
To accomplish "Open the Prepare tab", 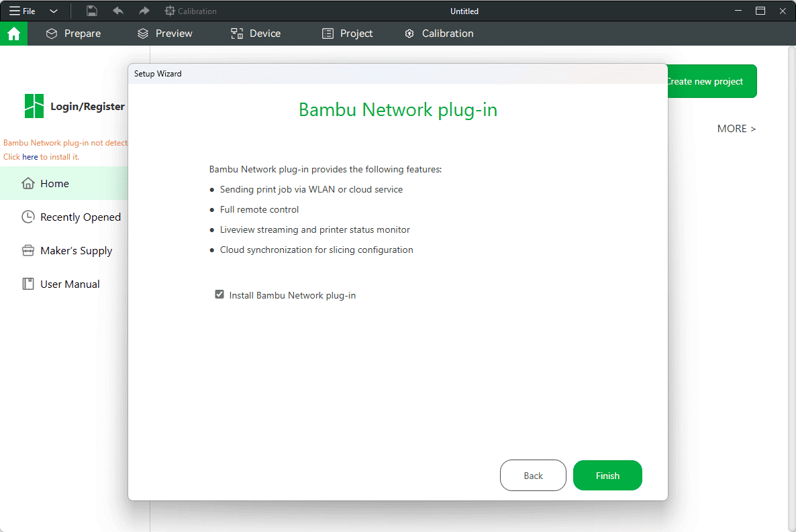I will (x=73, y=33).
